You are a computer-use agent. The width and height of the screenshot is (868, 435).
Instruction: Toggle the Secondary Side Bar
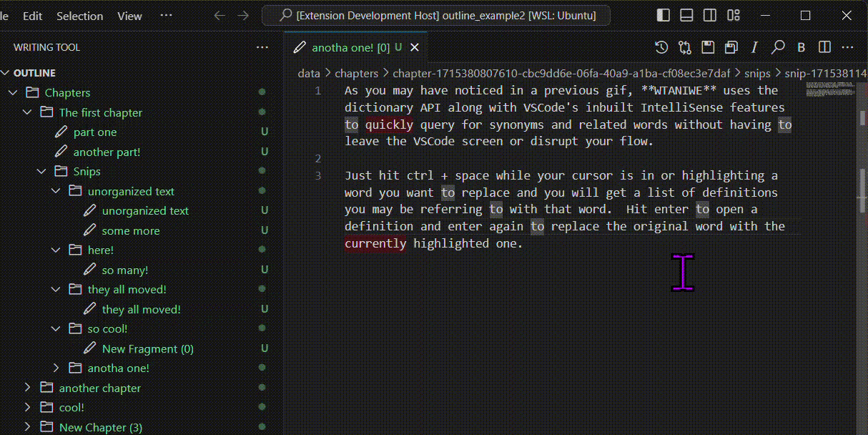click(709, 15)
